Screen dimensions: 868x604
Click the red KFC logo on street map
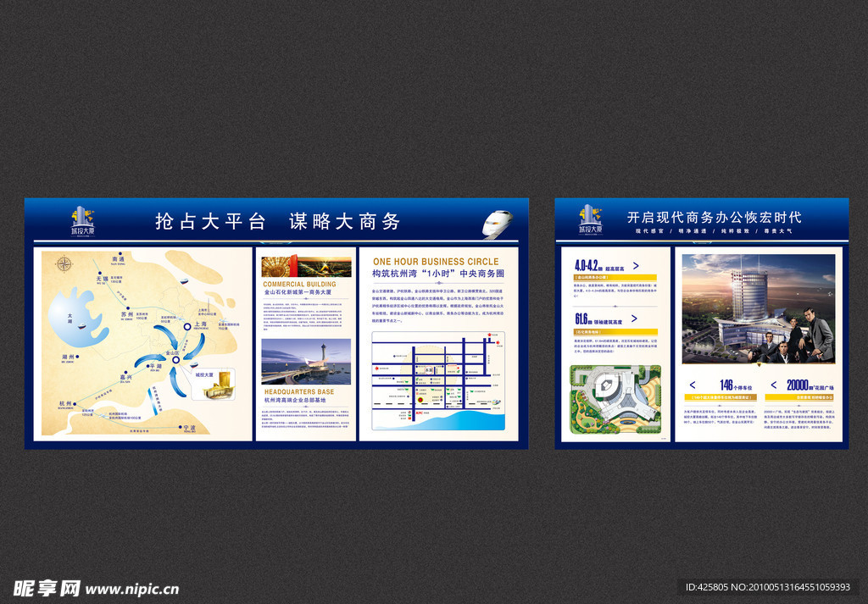pos(420,413)
